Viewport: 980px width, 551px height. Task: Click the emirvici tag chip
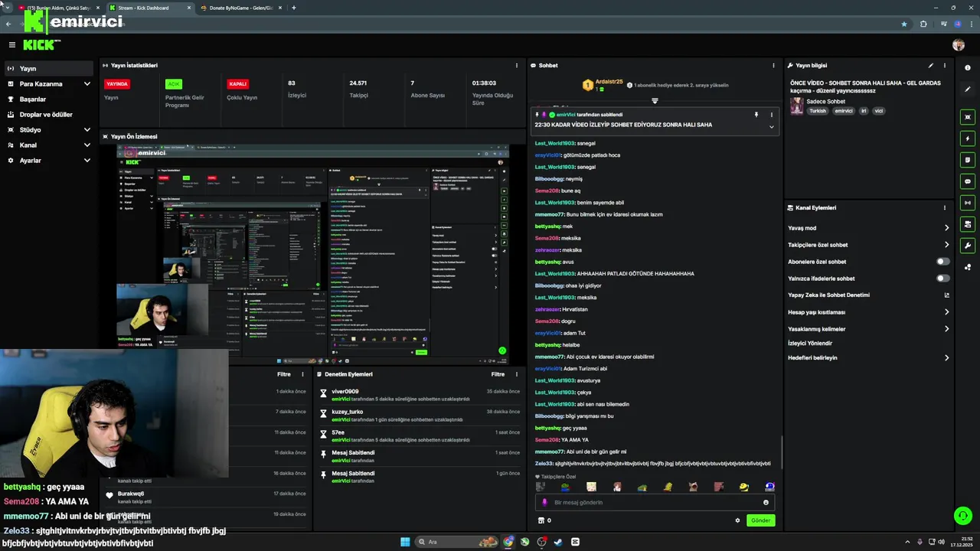click(x=844, y=111)
